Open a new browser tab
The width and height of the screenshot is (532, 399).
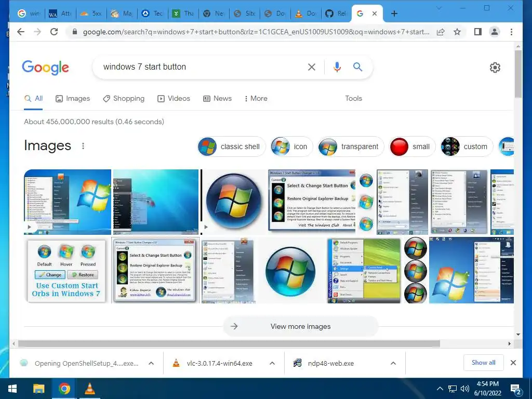[x=394, y=14]
